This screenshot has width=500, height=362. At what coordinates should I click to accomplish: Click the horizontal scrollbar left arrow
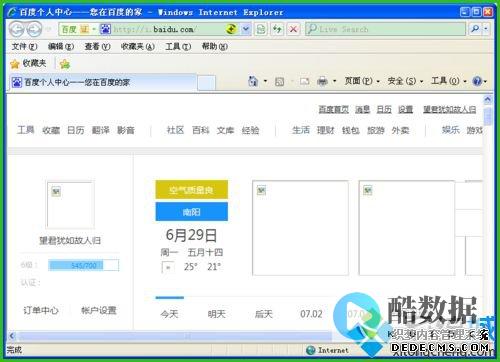12,336
